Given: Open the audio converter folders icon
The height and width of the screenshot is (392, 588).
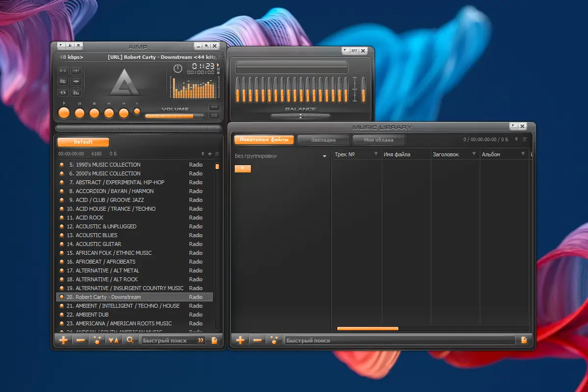Looking at the screenshot, I should (63, 81).
